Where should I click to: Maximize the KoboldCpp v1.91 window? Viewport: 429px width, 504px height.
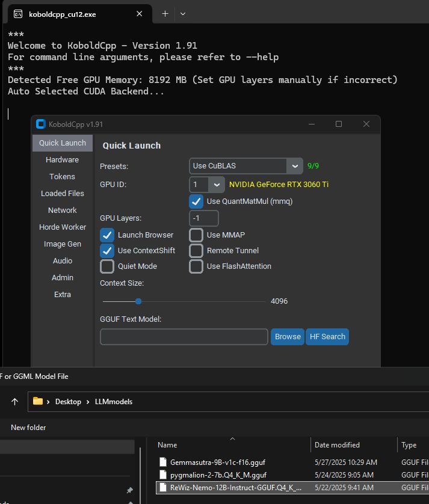[339, 124]
